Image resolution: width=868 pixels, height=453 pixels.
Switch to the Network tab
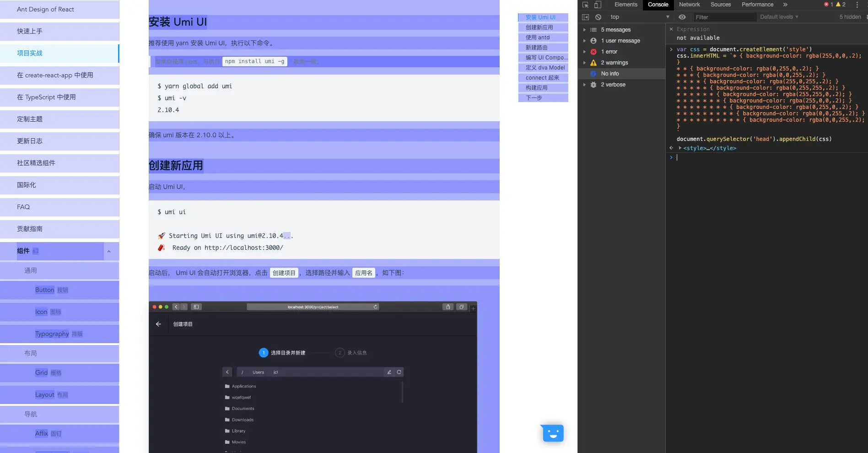pyautogui.click(x=689, y=5)
